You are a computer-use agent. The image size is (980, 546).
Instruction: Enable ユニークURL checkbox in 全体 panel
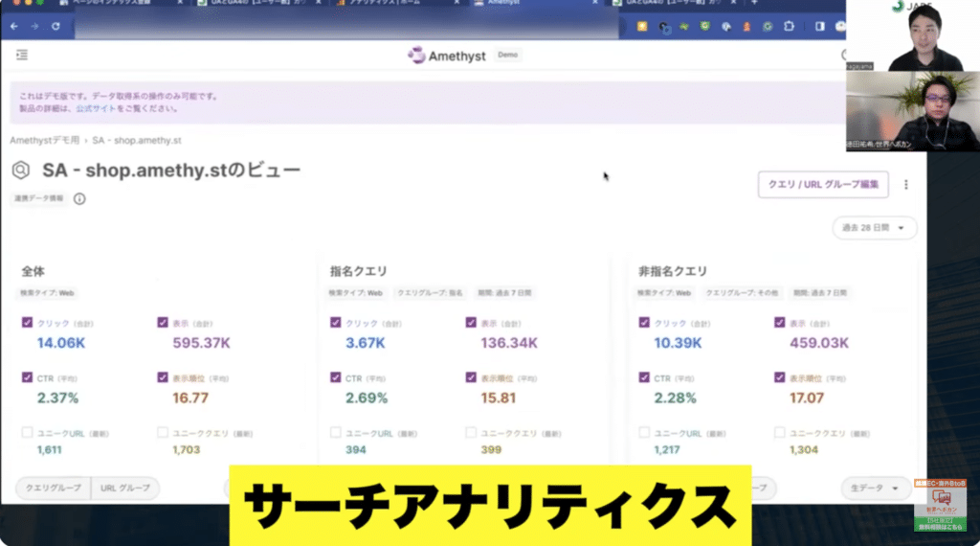tap(27, 433)
